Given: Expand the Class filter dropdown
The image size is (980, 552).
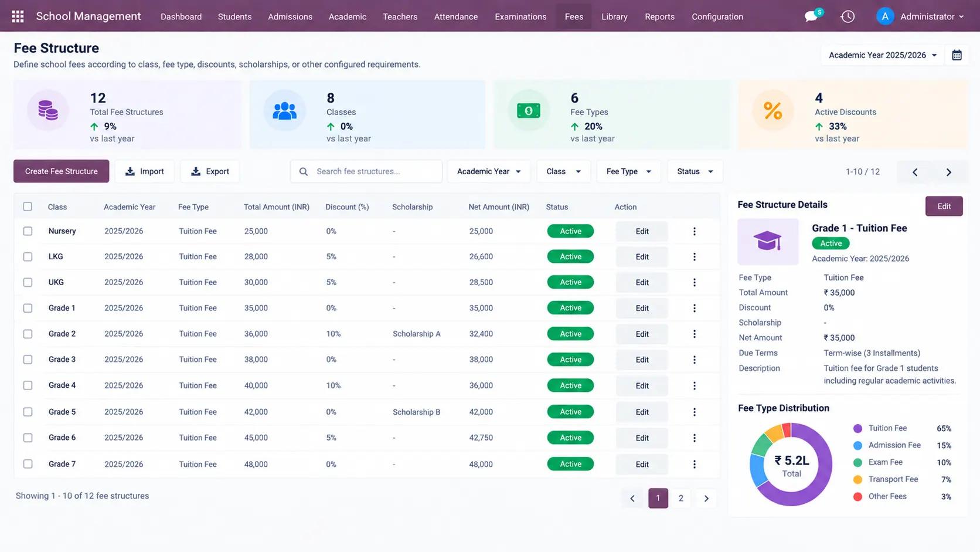Looking at the screenshot, I should coord(563,171).
